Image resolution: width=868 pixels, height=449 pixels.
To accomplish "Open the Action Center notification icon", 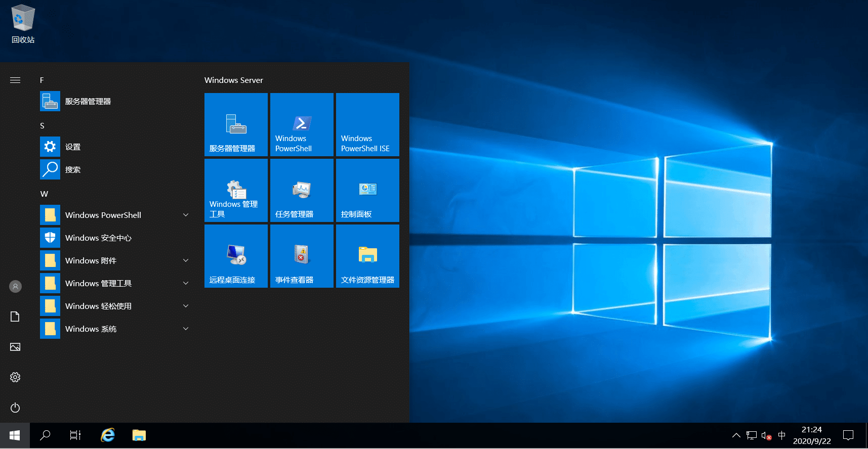I will (x=848, y=435).
